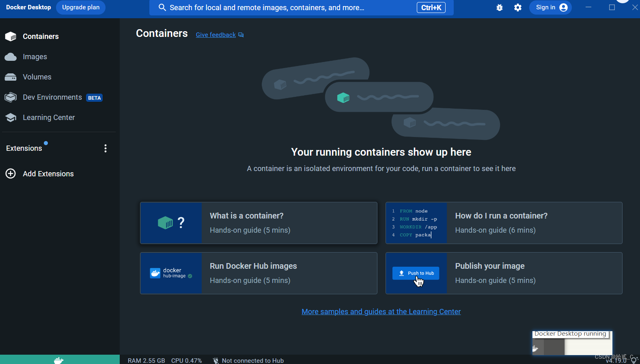Click the BETA badge next to Dev Environments
The image size is (640, 364).
[x=95, y=98]
